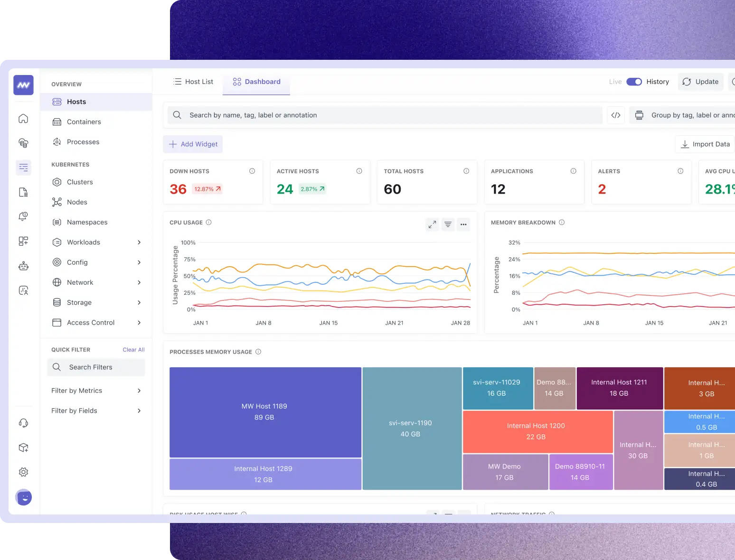
Task: Open the alerts bell icon in rail
Action: pos(23,216)
